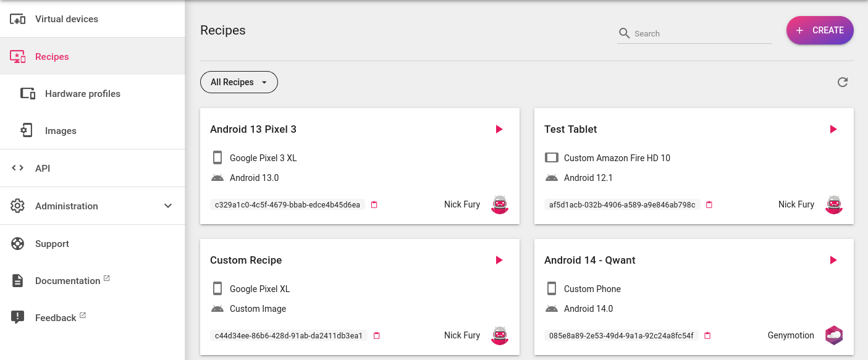Screen dimensions: 868x360
Task: Click Nick Fury's avatar on Custom Recipe card
Action: click(499, 335)
